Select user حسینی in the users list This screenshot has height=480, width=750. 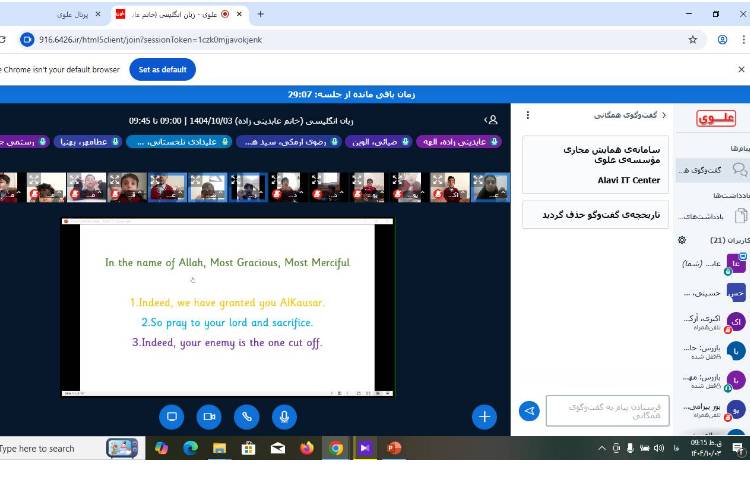713,293
